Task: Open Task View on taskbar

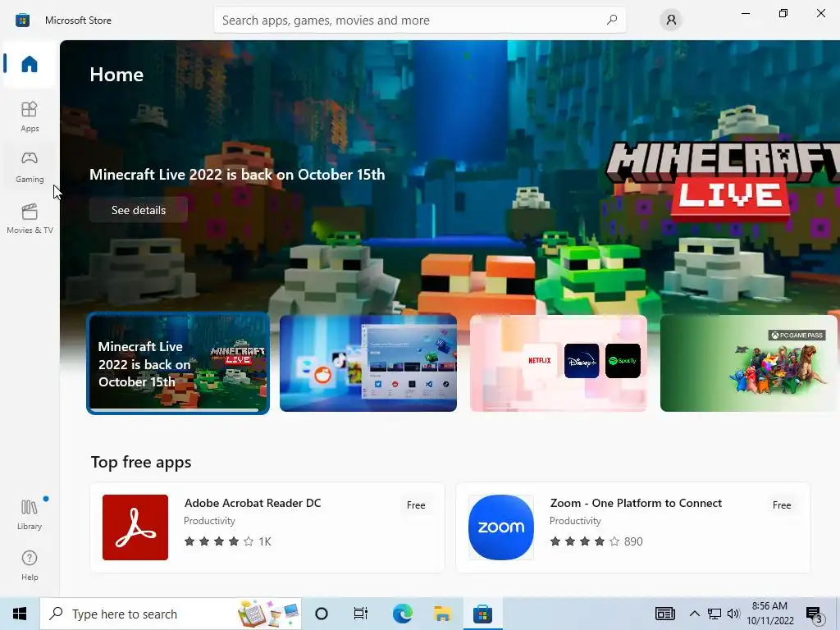Action: pos(361,614)
